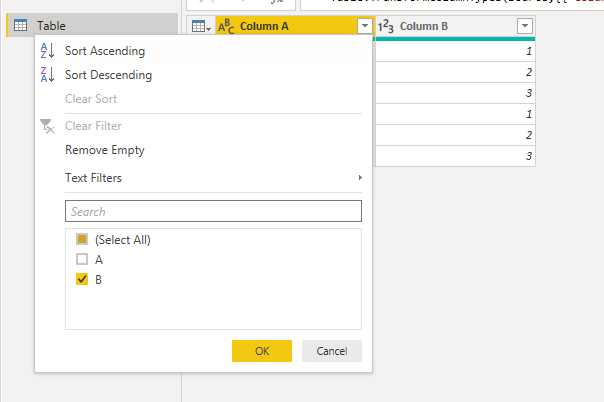Click the Clear Filter funnel icon
The image size is (604, 402).
47,126
